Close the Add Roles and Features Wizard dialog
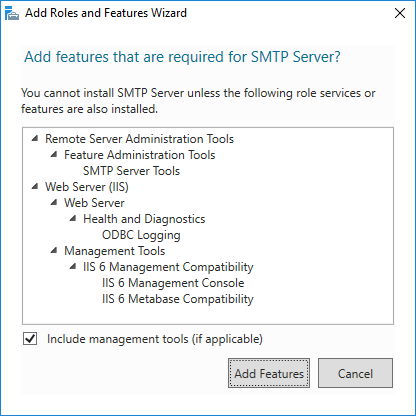416x416 pixels. click(400, 13)
